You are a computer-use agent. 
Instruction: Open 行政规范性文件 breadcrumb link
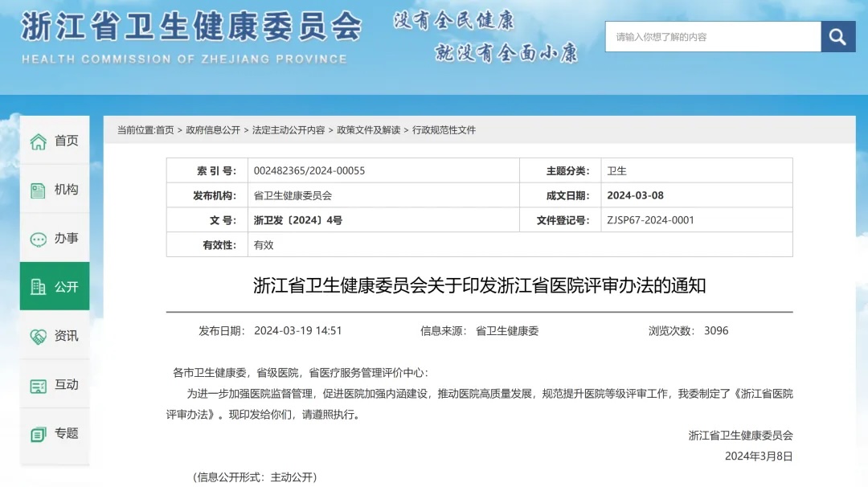tap(444, 130)
